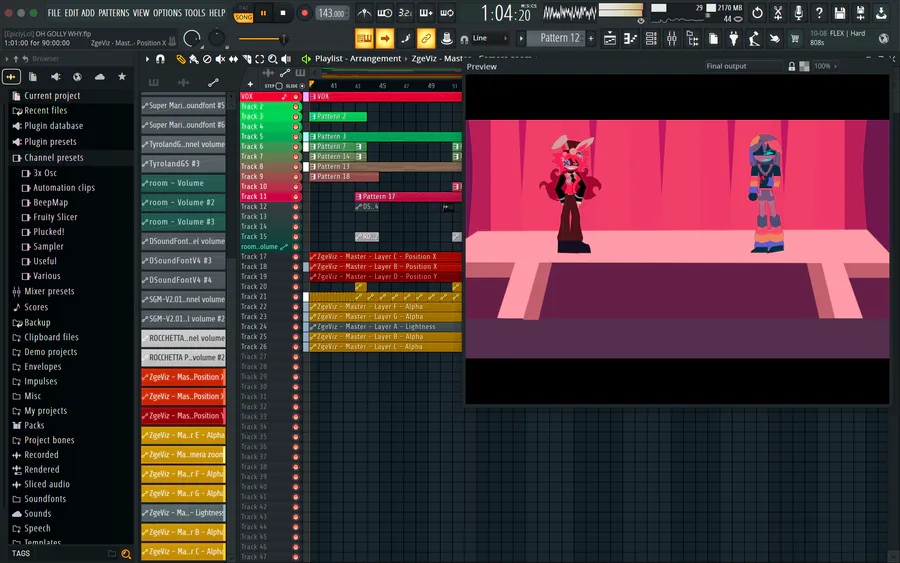
Task: Click the Undo history icon
Action: [x=757, y=13]
